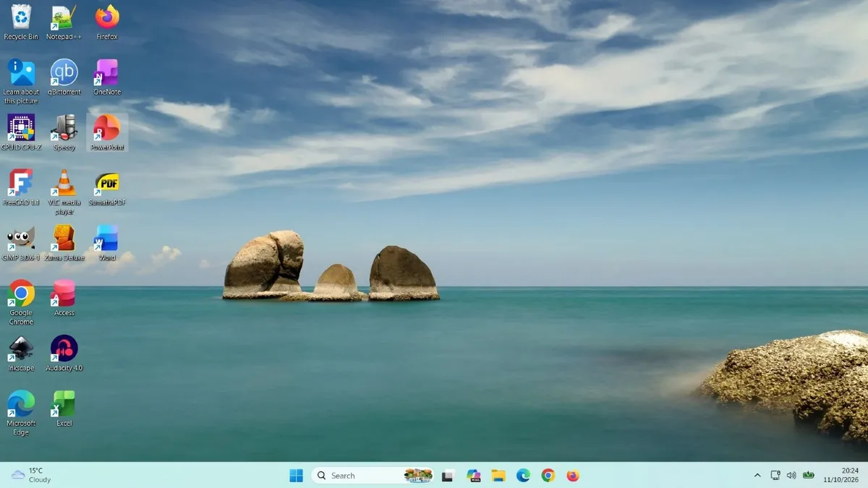Select the Word desktop shortcut
This screenshot has width=868, height=488.
coord(107,243)
